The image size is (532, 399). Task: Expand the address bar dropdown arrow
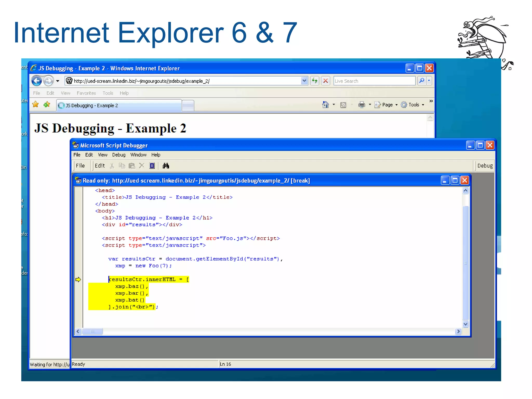pyautogui.click(x=304, y=81)
